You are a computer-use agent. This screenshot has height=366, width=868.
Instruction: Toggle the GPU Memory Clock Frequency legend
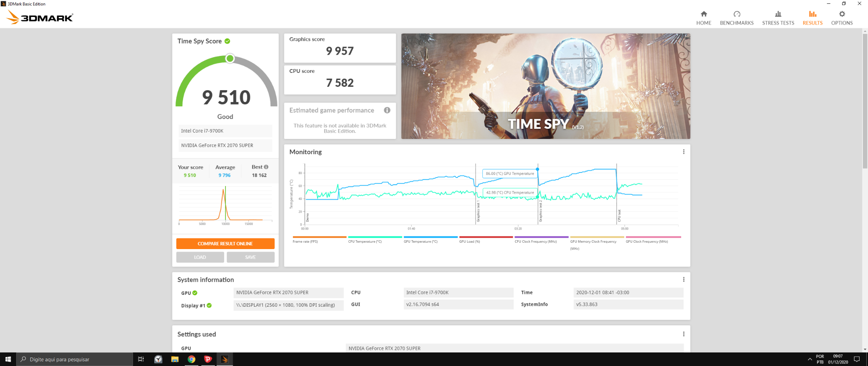tap(597, 243)
